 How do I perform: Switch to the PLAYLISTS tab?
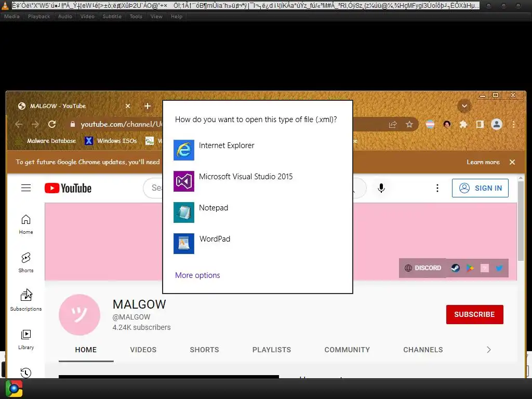(x=271, y=350)
